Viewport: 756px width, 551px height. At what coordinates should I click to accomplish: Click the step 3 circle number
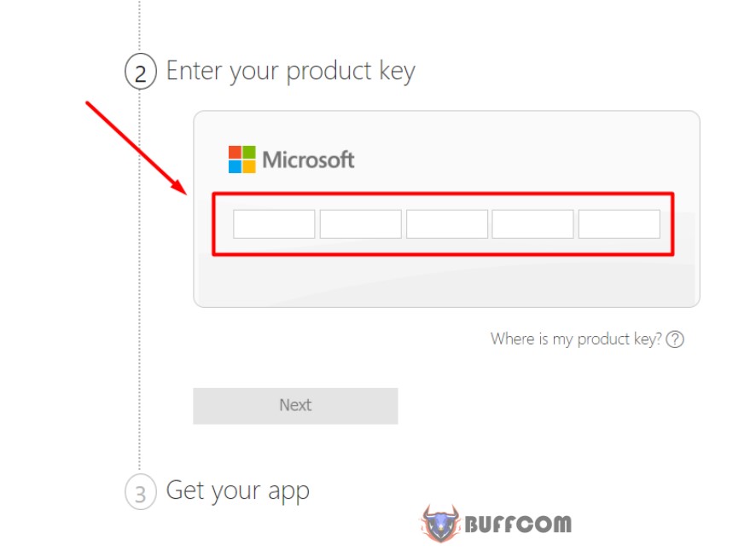point(140,492)
